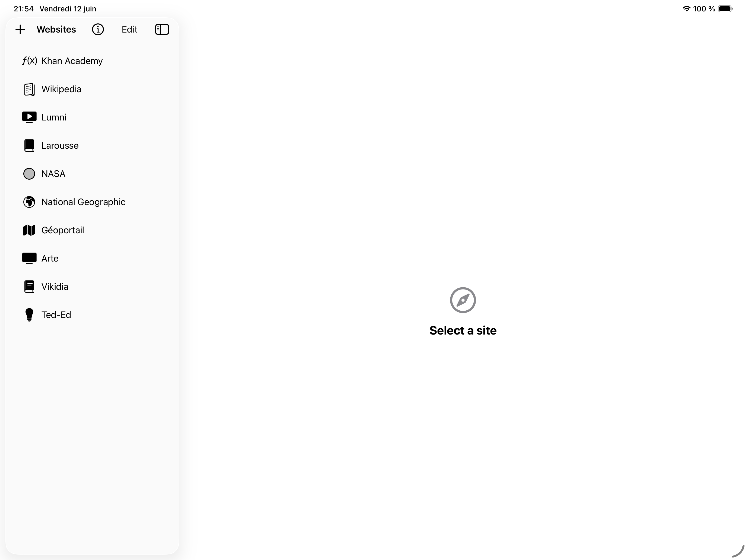Tap the plus icon to add a website
Screen dimensions: 747x560
(20, 29)
